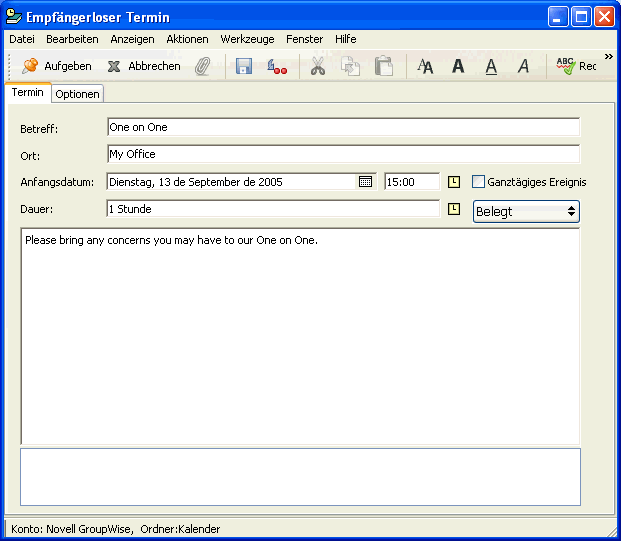Toggle bold text formatting

pos(458,66)
